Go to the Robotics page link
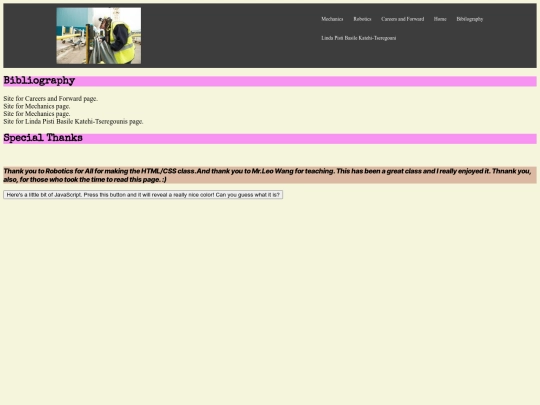The height and width of the screenshot is (405, 540). (362, 19)
